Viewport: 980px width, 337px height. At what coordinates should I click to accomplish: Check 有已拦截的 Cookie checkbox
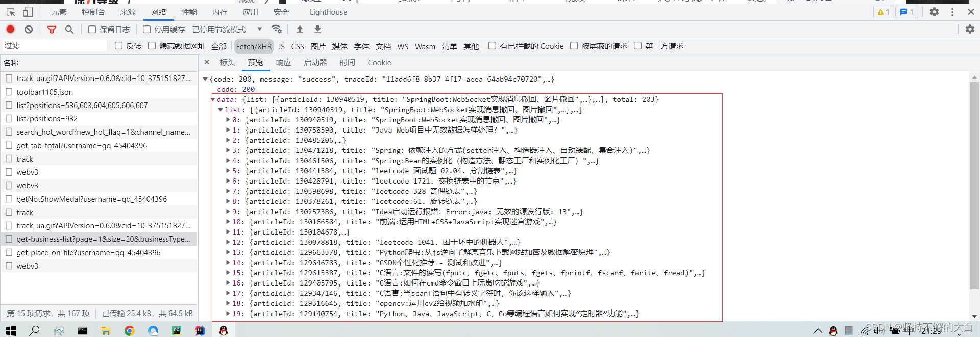(x=492, y=46)
